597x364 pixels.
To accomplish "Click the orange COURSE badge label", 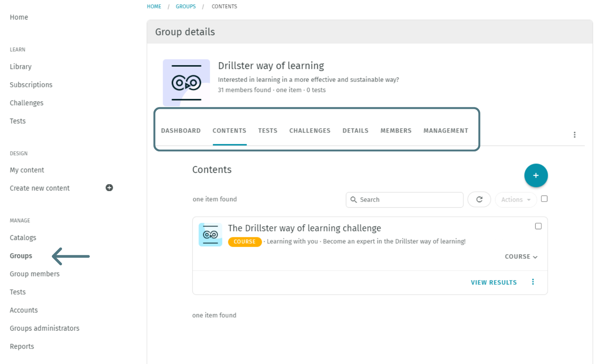I will point(245,242).
